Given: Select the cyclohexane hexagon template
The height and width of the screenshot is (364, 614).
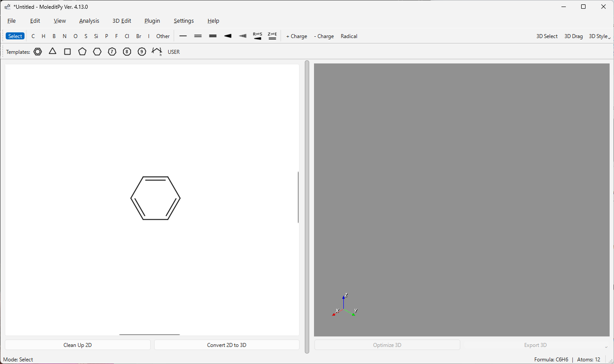Looking at the screenshot, I should point(97,52).
